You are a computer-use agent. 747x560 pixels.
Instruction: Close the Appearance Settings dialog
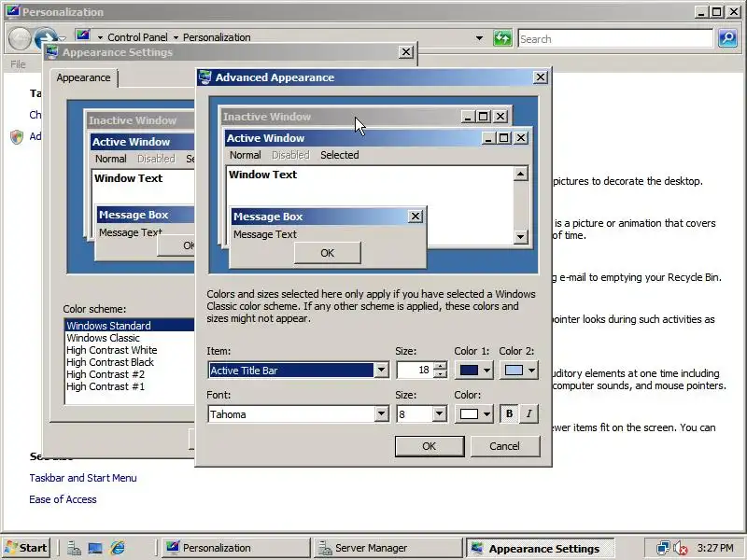[x=405, y=52]
